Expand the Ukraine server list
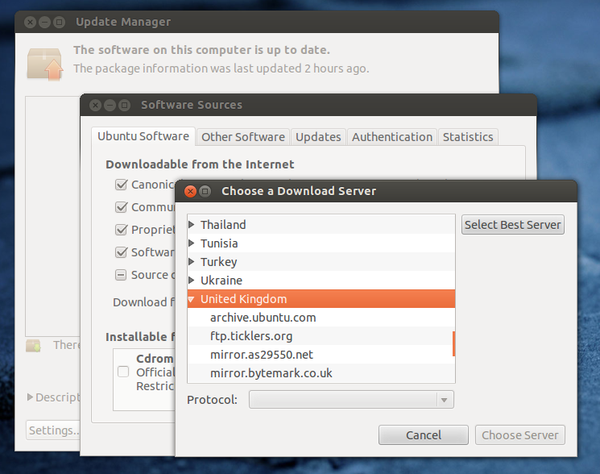 point(192,280)
